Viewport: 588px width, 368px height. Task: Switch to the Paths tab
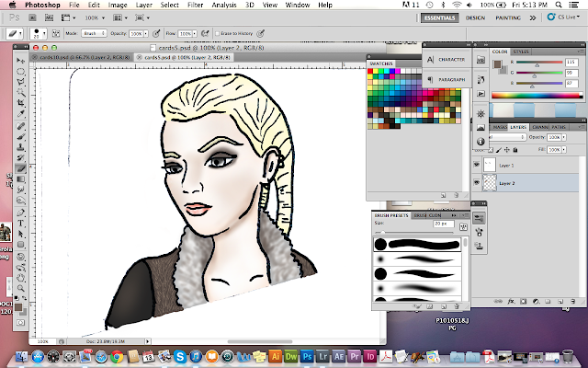[x=559, y=127]
